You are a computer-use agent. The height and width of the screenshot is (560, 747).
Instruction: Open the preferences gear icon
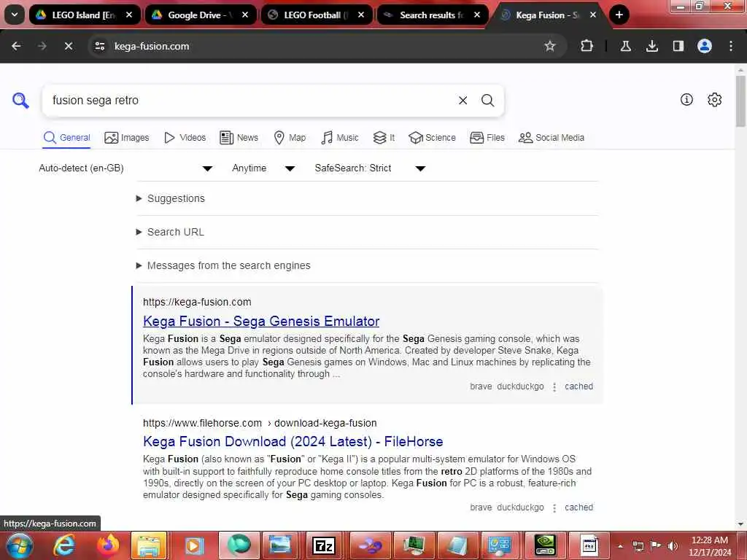(714, 99)
